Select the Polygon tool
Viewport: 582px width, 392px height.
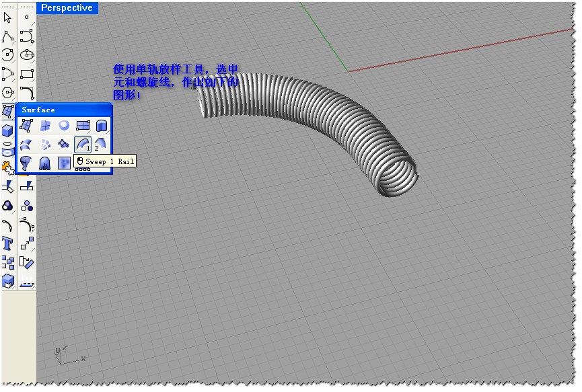pos(8,92)
